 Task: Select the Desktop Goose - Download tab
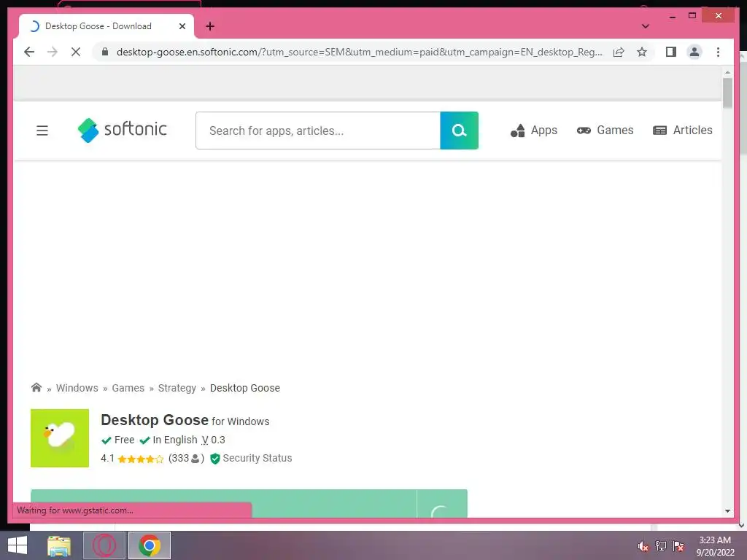coord(107,26)
